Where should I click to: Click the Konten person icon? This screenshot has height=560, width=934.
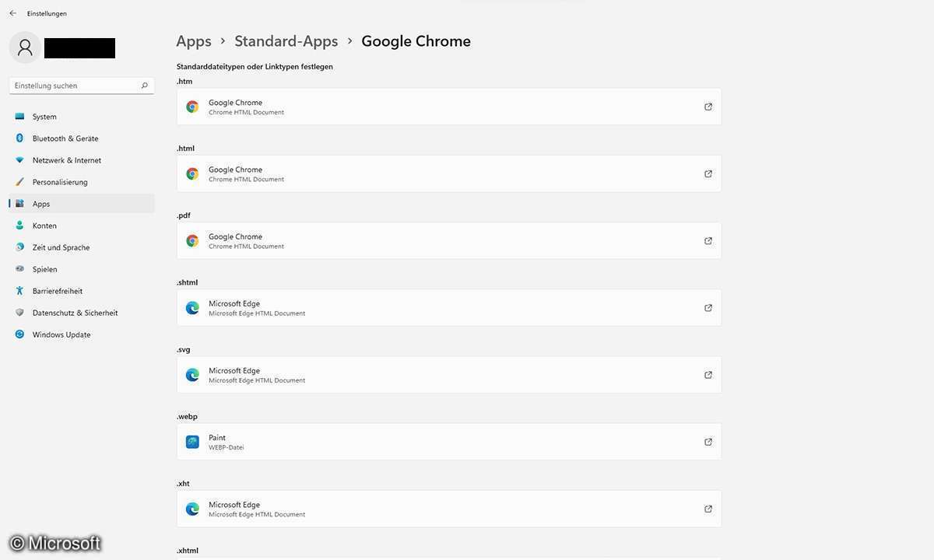coord(19,226)
